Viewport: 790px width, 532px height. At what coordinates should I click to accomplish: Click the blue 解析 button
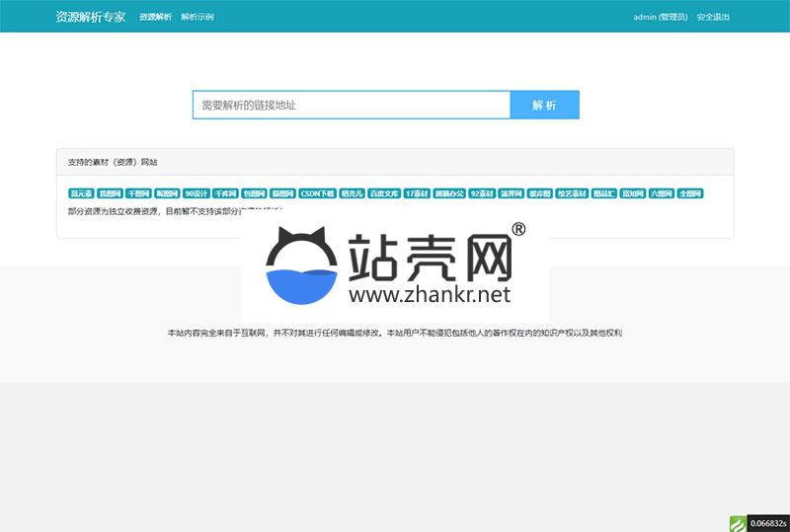tap(545, 105)
